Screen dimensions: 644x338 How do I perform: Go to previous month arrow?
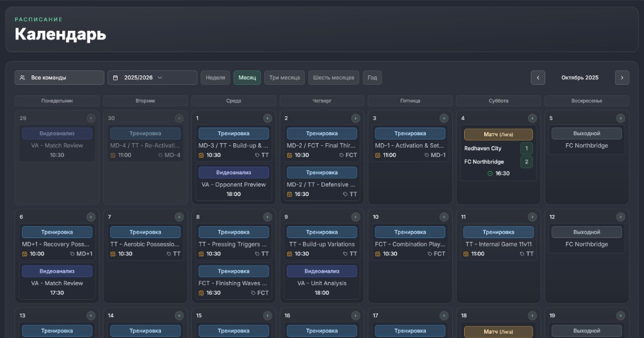(538, 77)
